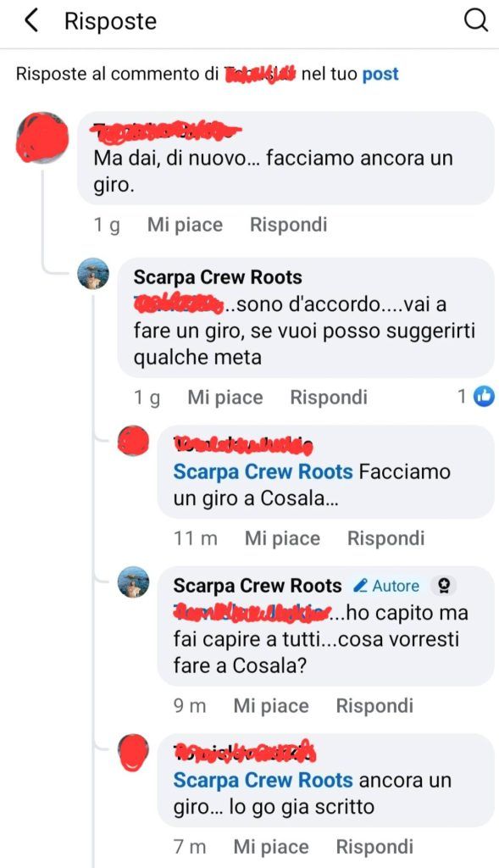Reply to the 'Facciamo un giro a Cosala' comment
This screenshot has width=499, height=868.
(x=385, y=538)
